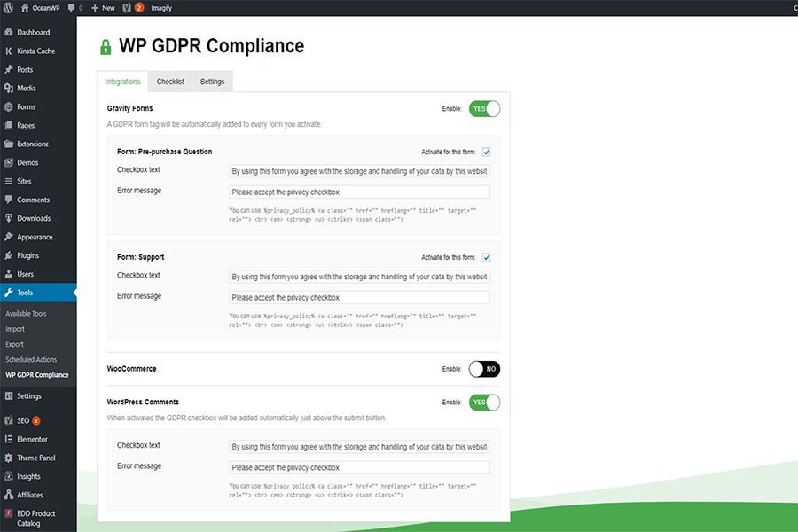Click the EDD Product Catalog icon
Screen dimensions: 798x532
coord(9,513)
